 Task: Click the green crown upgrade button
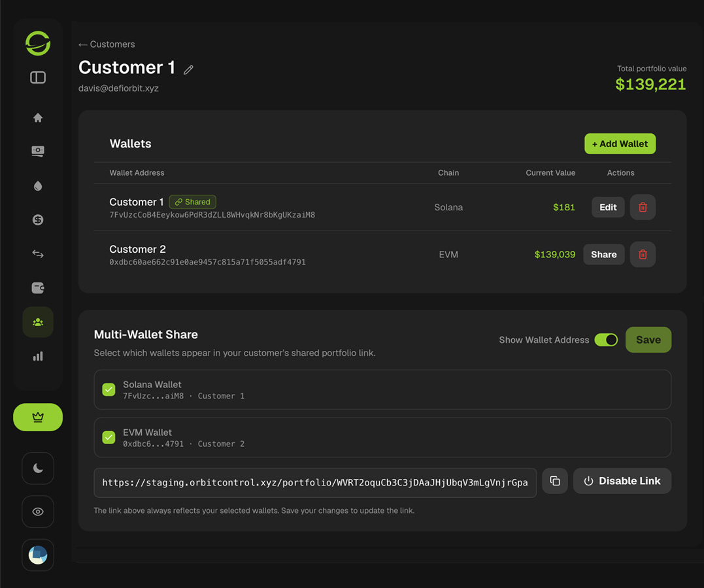38,417
